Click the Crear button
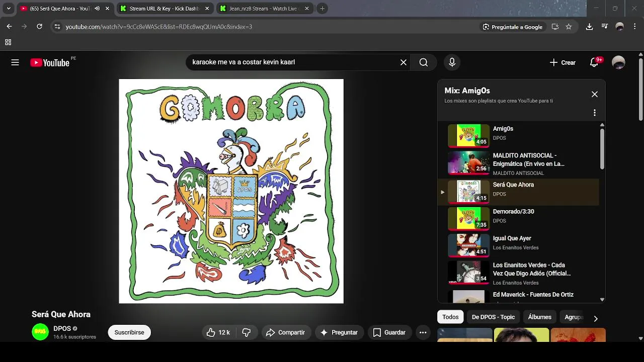 562,62
